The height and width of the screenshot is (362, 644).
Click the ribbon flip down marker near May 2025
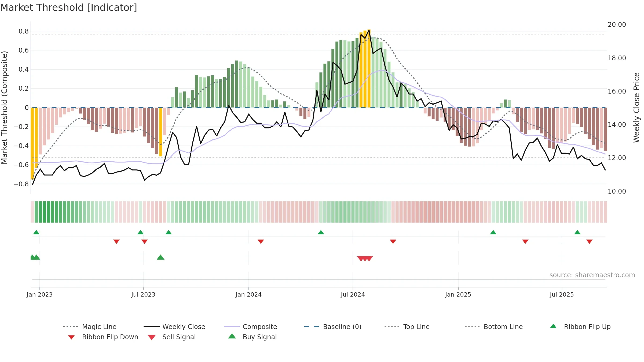525,242
